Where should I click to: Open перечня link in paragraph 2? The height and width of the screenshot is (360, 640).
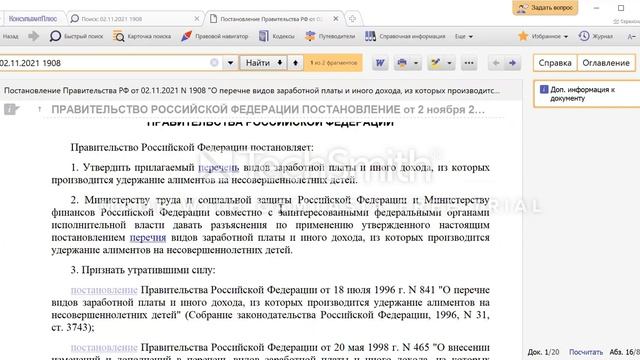[148, 237]
